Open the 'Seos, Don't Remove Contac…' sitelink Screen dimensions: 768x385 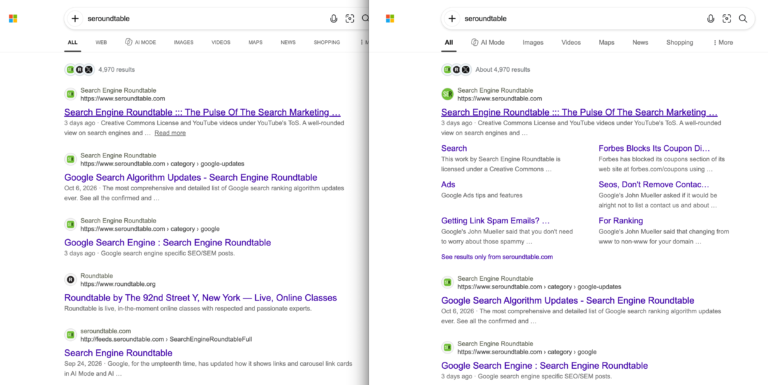[653, 185]
